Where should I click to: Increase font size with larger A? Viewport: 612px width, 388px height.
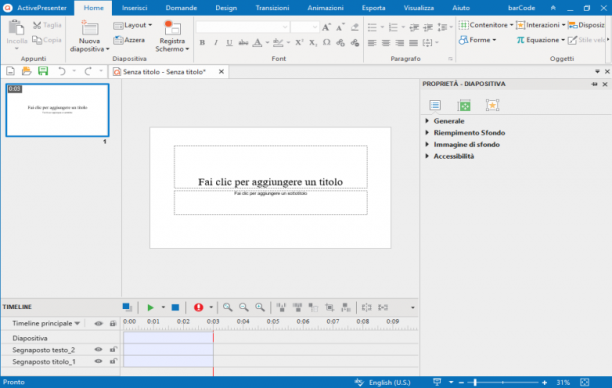326,27
